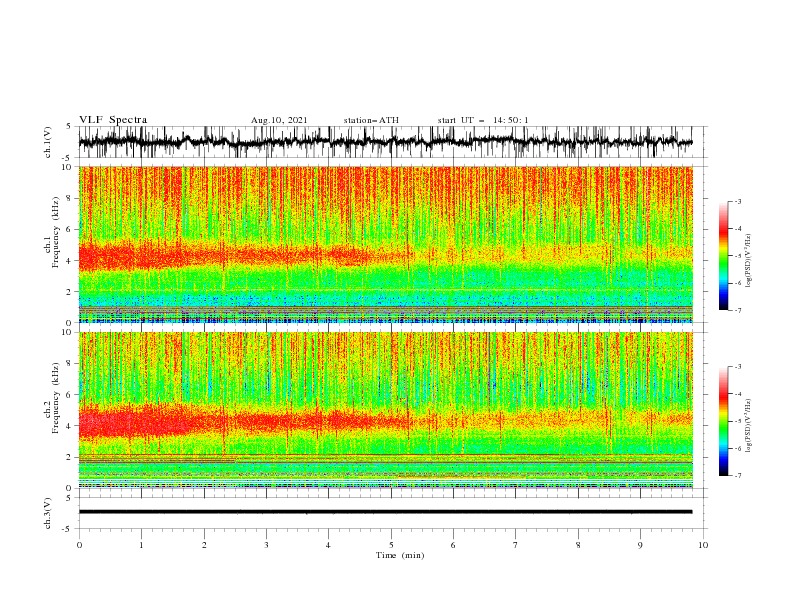Click the "station=ATH" header label
The image size is (792, 612).
tap(371, 120)
